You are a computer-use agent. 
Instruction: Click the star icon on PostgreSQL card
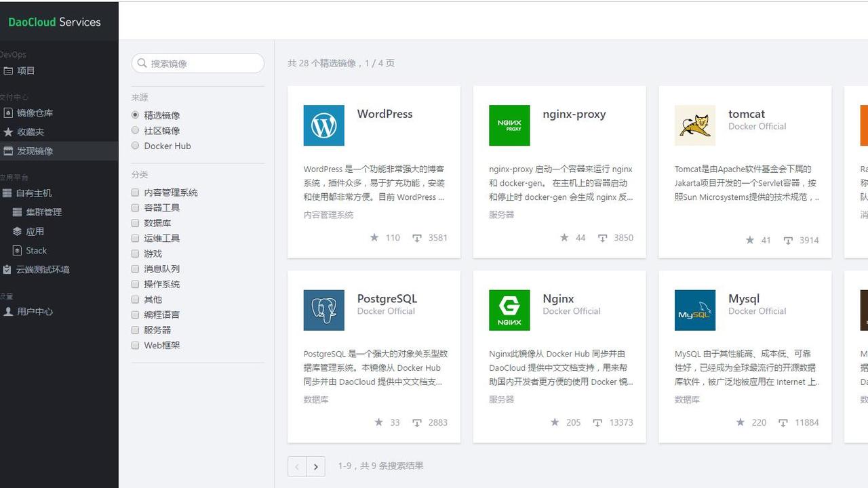pyautogui.click(x=379, y=422)
